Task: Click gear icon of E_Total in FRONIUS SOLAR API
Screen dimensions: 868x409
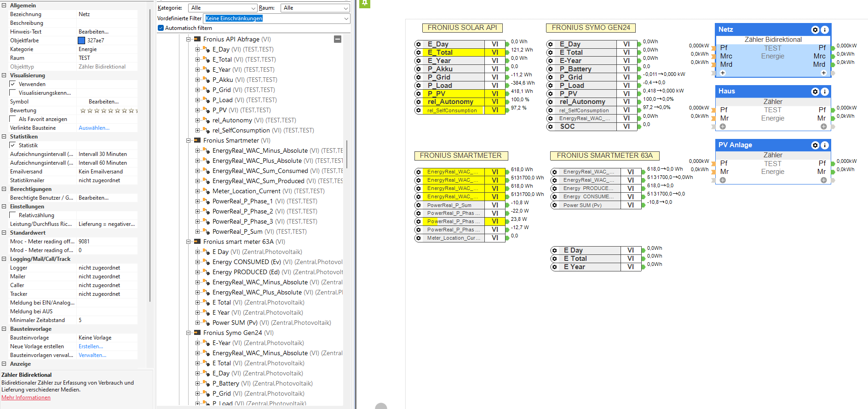Action: [418, 52]
